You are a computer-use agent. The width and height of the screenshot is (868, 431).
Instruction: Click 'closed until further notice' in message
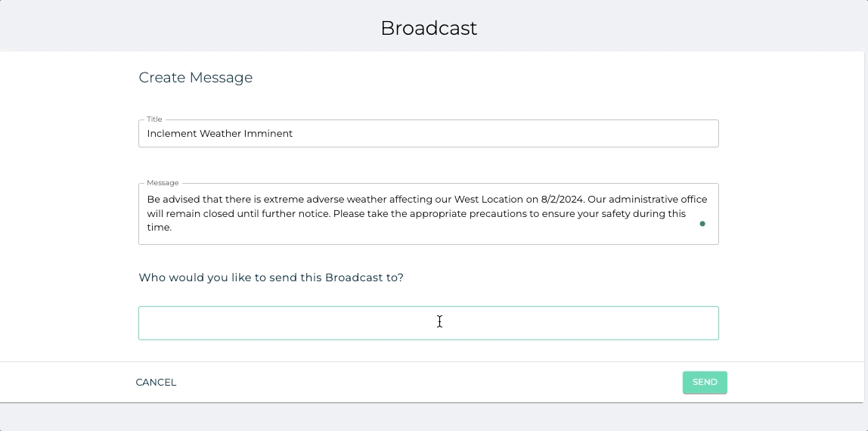coord(248,214)
